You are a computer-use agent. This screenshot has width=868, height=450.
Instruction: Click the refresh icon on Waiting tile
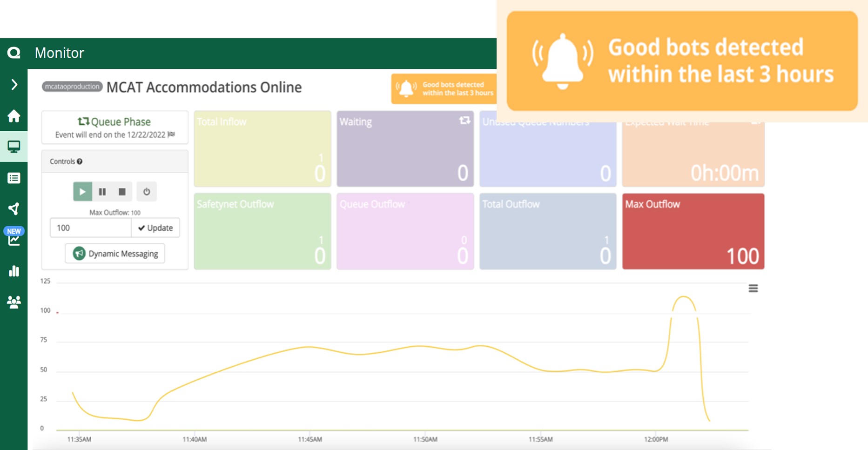click(464, 121)
